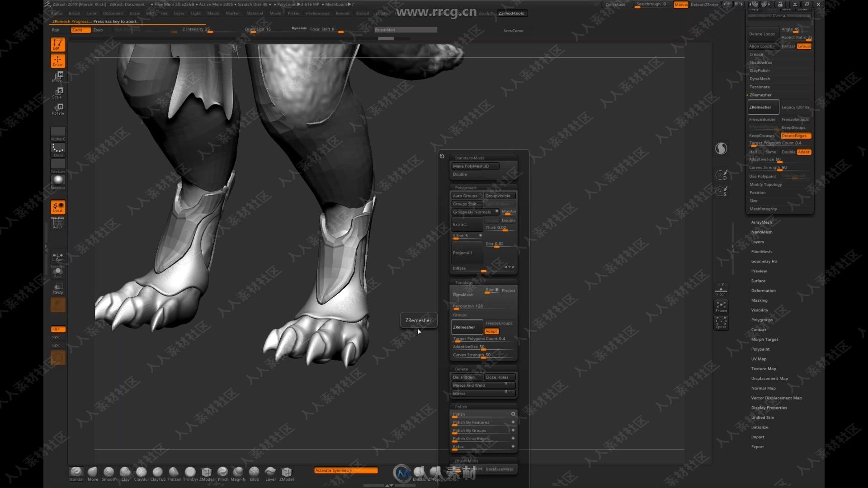Screen dimensions: 868x488
Task: Open the Dots stroke selector
Action: point(58,150)
